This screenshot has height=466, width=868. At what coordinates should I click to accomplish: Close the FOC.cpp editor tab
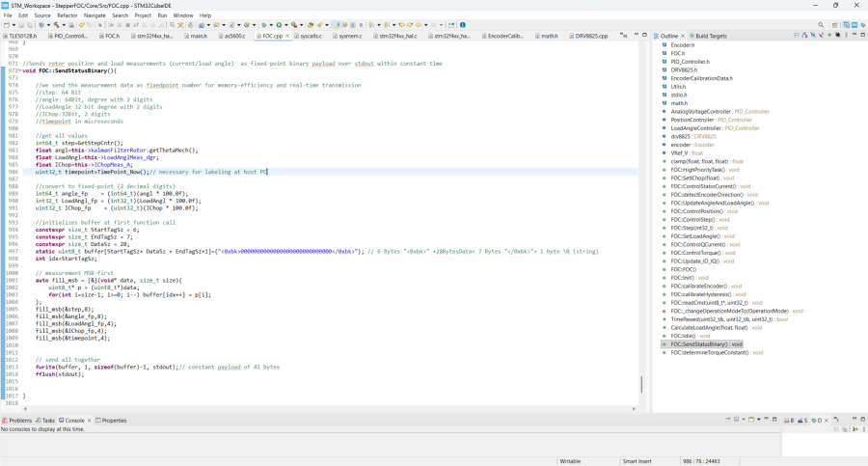click(287, 36)
